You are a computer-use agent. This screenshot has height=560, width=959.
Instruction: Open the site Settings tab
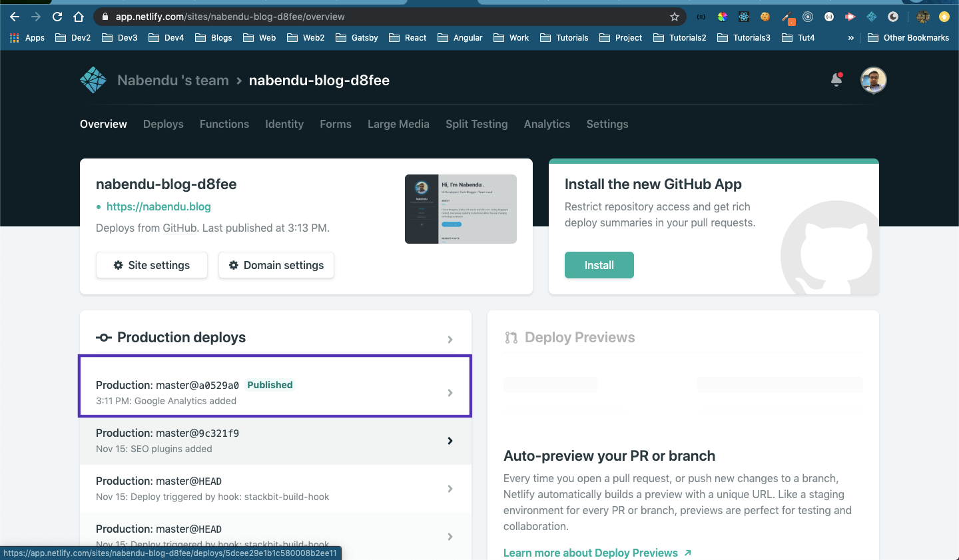coord(607,124)
